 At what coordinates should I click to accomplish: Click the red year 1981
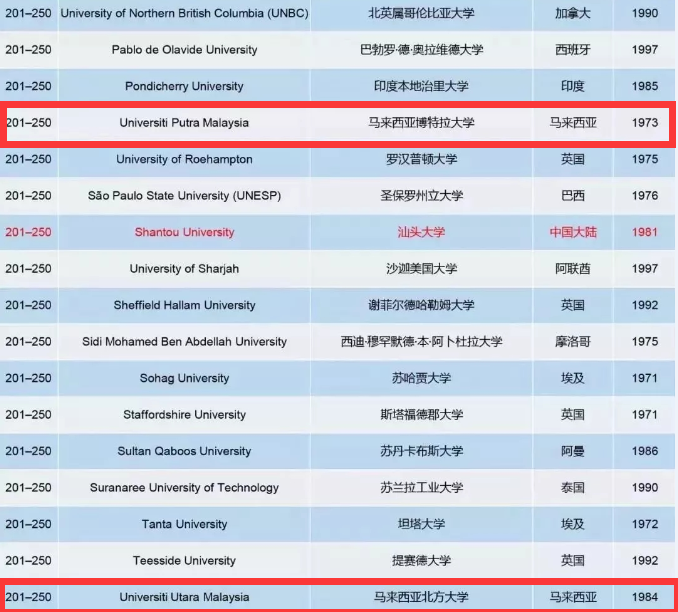pos(645,232)
